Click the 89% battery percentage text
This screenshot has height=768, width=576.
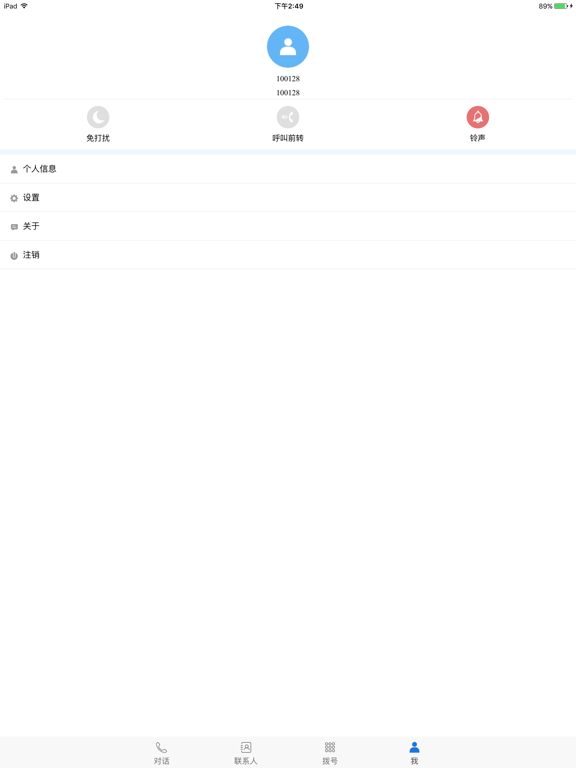point(545,6)
